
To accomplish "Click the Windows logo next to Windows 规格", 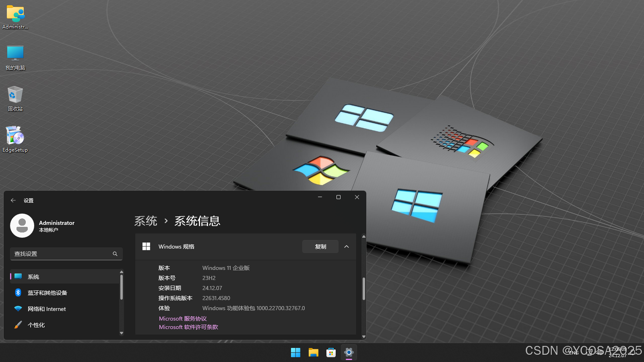I will [146, 247].
